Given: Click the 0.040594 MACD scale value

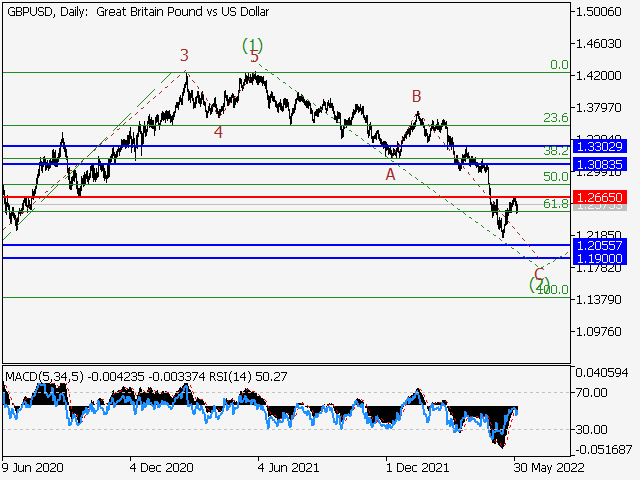Looking at the screenshot, I should click(x=602, y=373).
